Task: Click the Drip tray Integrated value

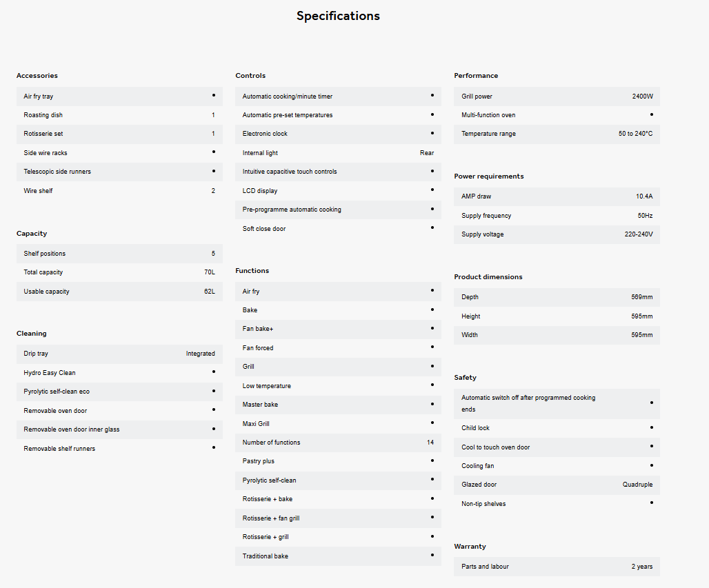Action: tap(200, 354)
